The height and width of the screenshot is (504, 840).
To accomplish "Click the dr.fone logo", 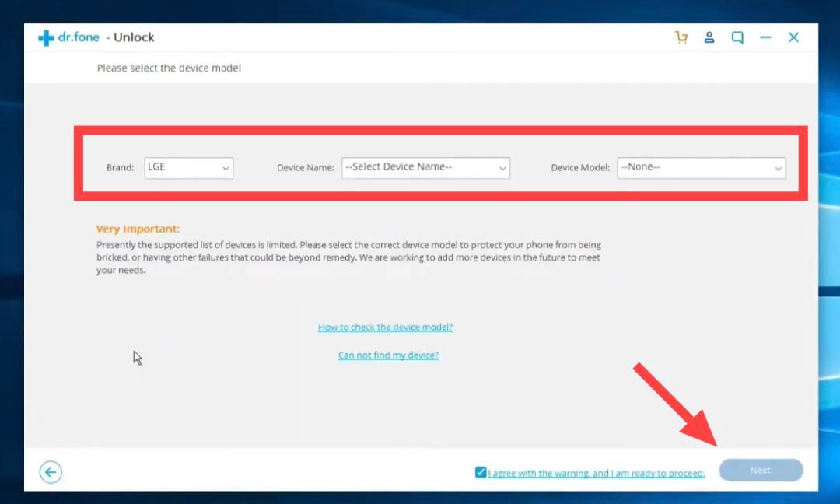I will [x=69, y=37].
